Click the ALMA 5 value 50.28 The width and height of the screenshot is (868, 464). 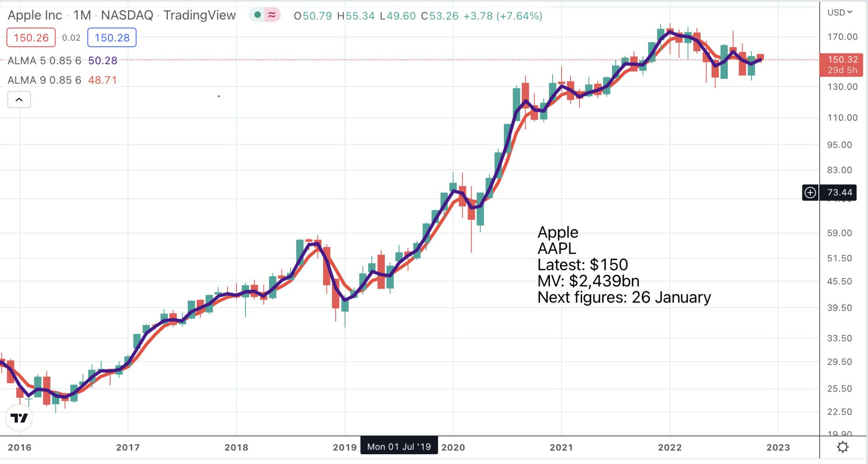tap(103, 61)
